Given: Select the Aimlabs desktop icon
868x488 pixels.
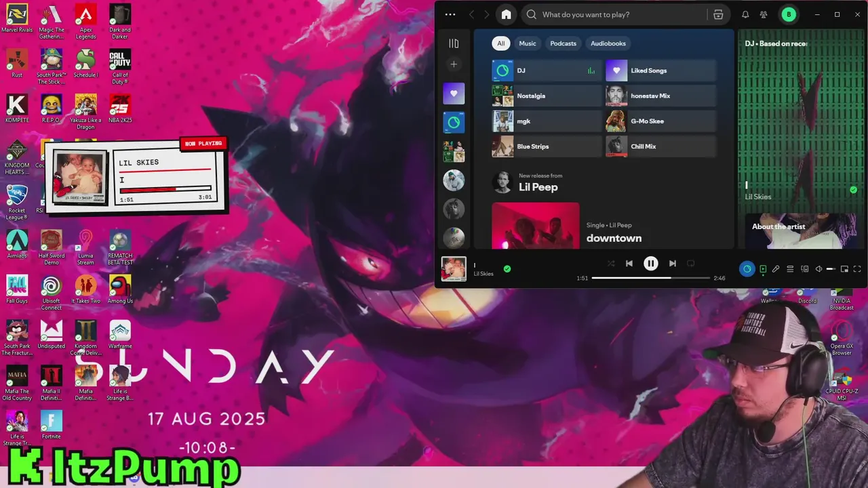Looking at the screenshot, I should tap(17, 244).
